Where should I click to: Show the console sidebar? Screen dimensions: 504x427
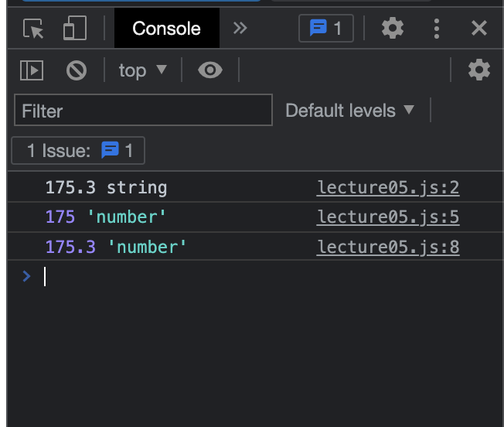(x=32, y=70)
